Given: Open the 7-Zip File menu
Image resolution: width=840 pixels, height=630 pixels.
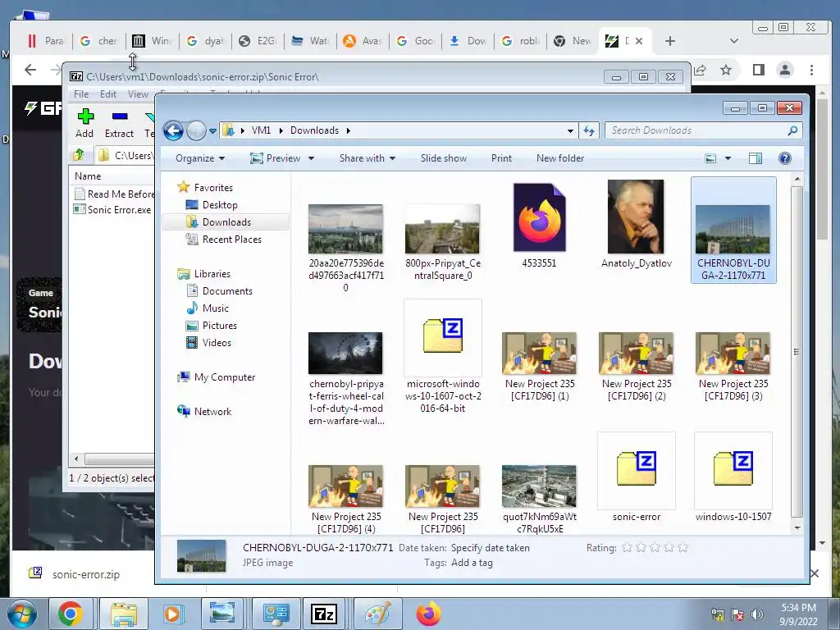Looking at the screenshot, I should pos(81,94).
